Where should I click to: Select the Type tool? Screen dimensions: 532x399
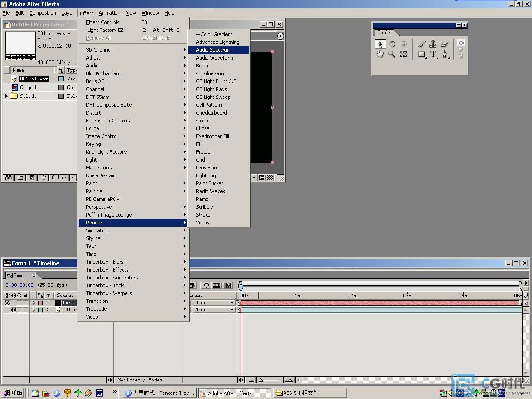433,54
